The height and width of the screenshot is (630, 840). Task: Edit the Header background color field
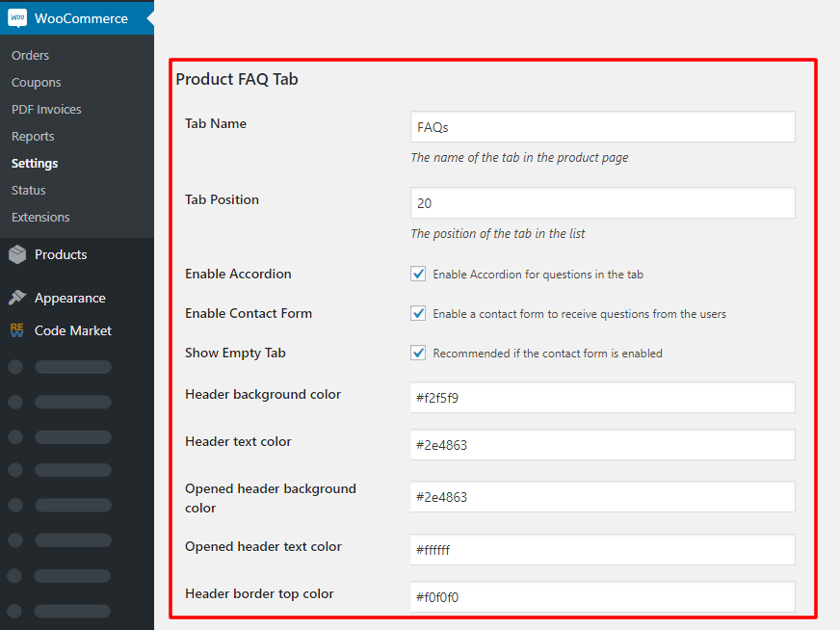point(602,398)
